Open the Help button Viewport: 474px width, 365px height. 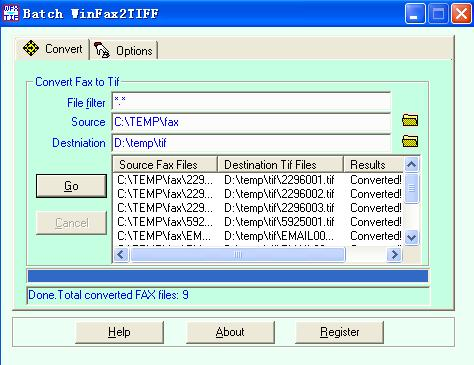point(119,332)
